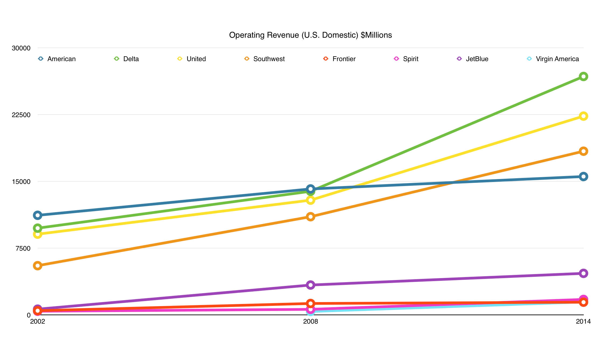
Task: Select the United legend marker
Action: pyautogui.click(x=180, y=59)
